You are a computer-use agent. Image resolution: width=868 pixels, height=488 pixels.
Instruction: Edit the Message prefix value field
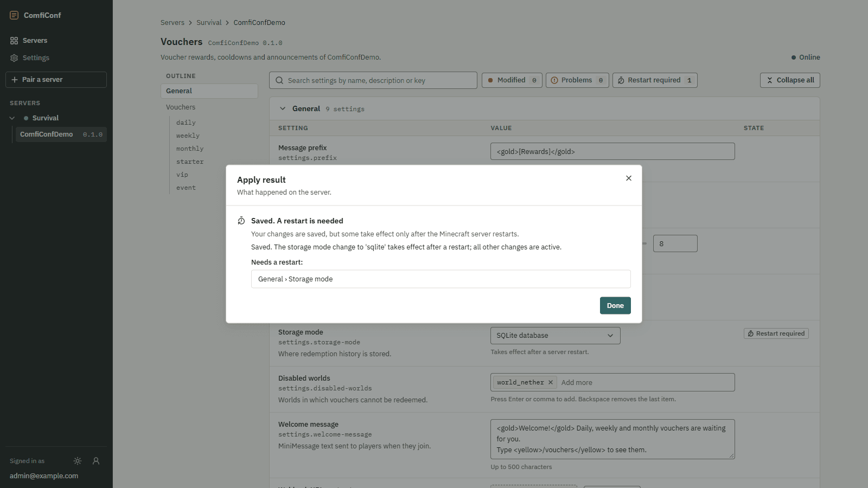point(612,151)
